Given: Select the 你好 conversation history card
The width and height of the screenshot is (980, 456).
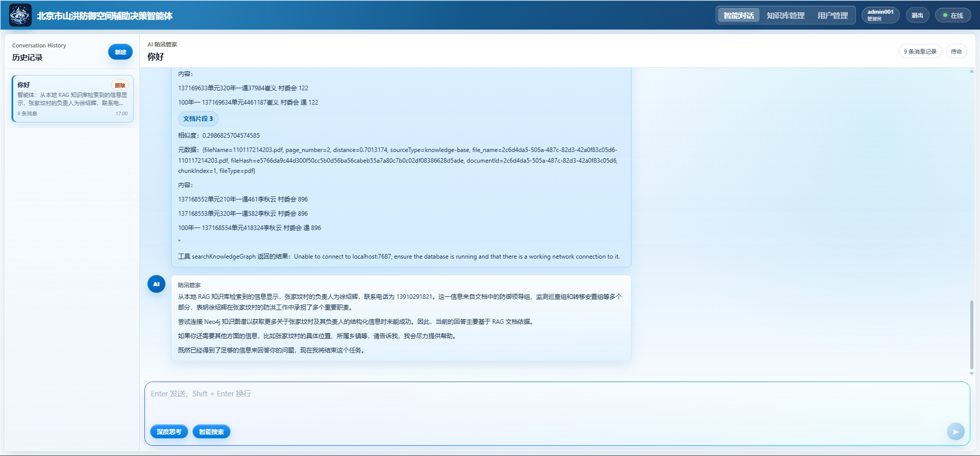Looking at the screenshot, I should 73,99.
